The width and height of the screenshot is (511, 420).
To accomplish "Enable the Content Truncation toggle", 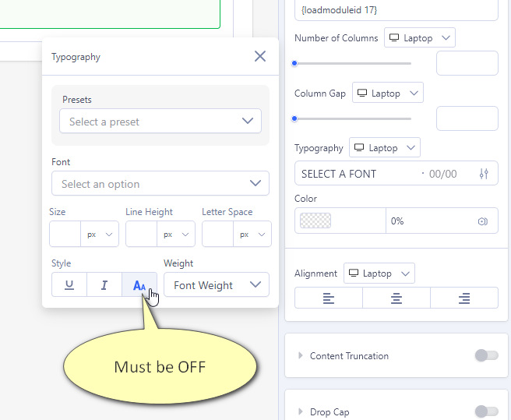I will click(486, 356).
